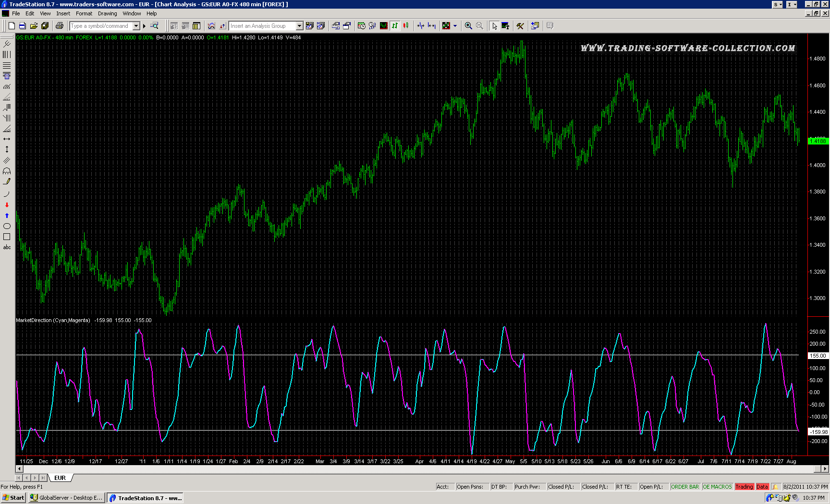Select the abc text drawing tool
Viewport: 830px width, 504px height.
pos(7,247)
